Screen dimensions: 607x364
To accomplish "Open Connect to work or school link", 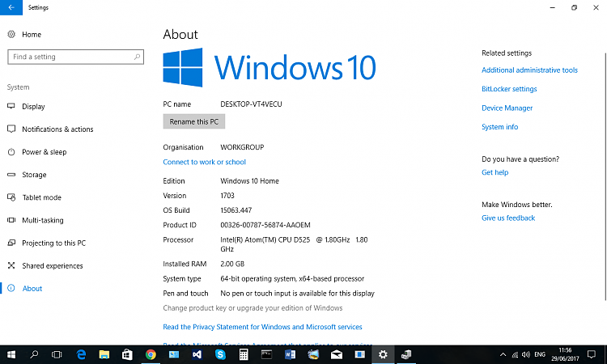I will click(x=205, y=162).
